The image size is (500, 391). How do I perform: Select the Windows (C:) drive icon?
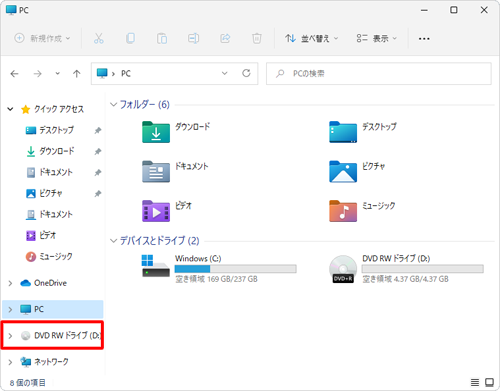156,266
